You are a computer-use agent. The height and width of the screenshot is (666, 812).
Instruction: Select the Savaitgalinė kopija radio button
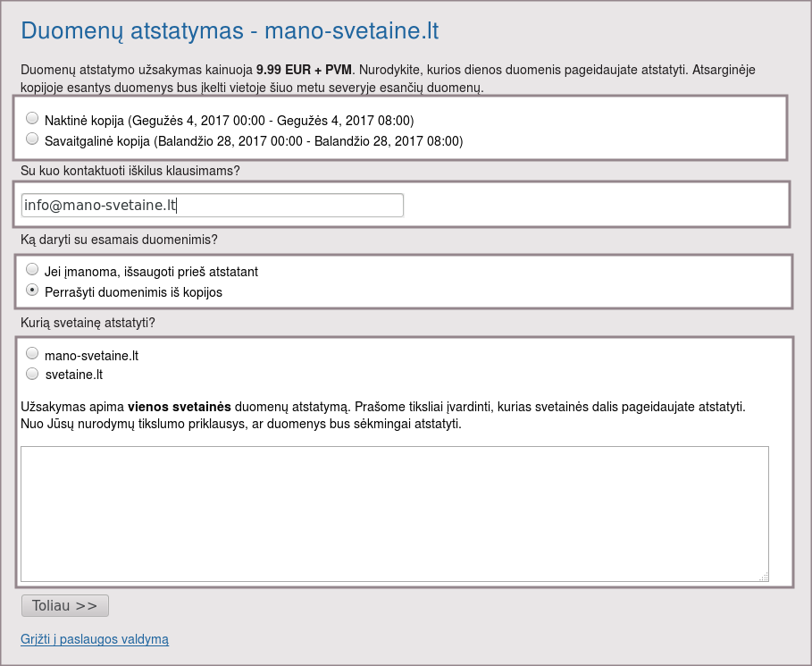(x=32, y=139)
